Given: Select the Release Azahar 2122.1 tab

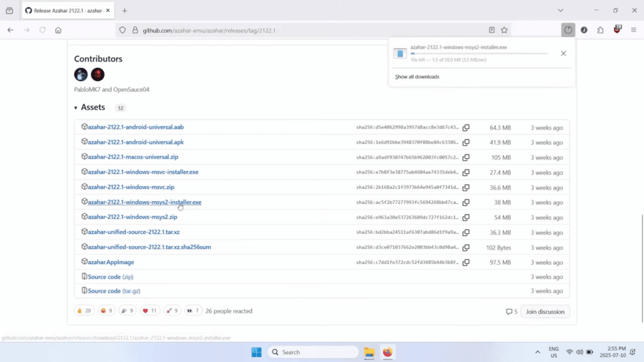Looking at the screenshot, I should coord(68,11).
